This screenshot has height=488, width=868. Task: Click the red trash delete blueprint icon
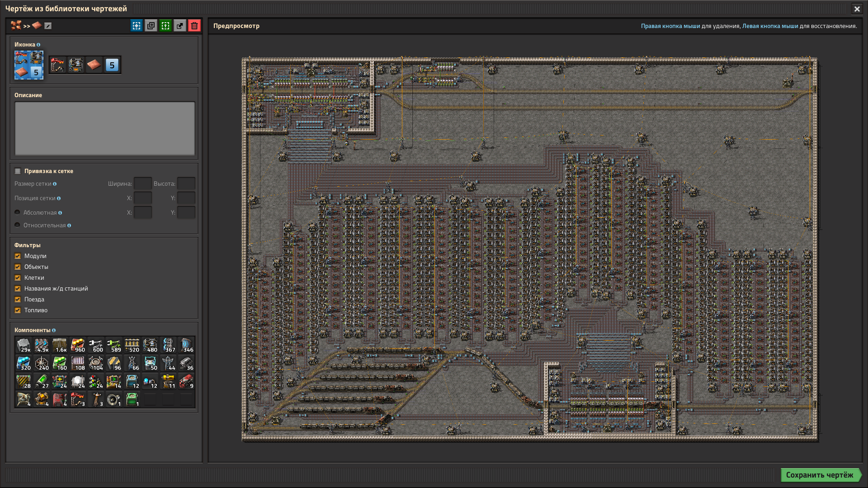194,26
